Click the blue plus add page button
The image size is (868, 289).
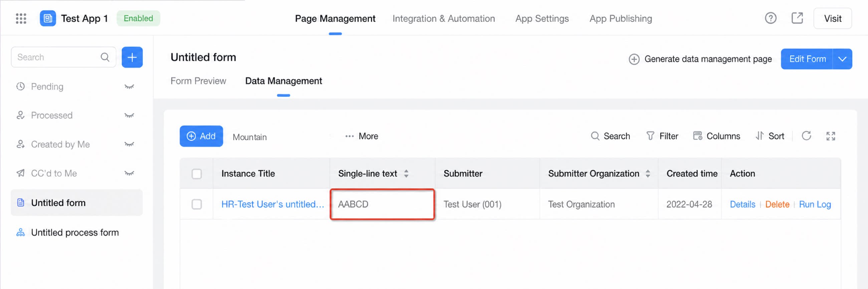[132, 57]
